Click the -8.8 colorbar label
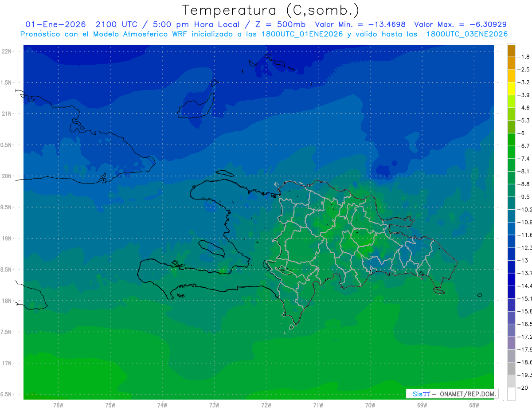 524,184
